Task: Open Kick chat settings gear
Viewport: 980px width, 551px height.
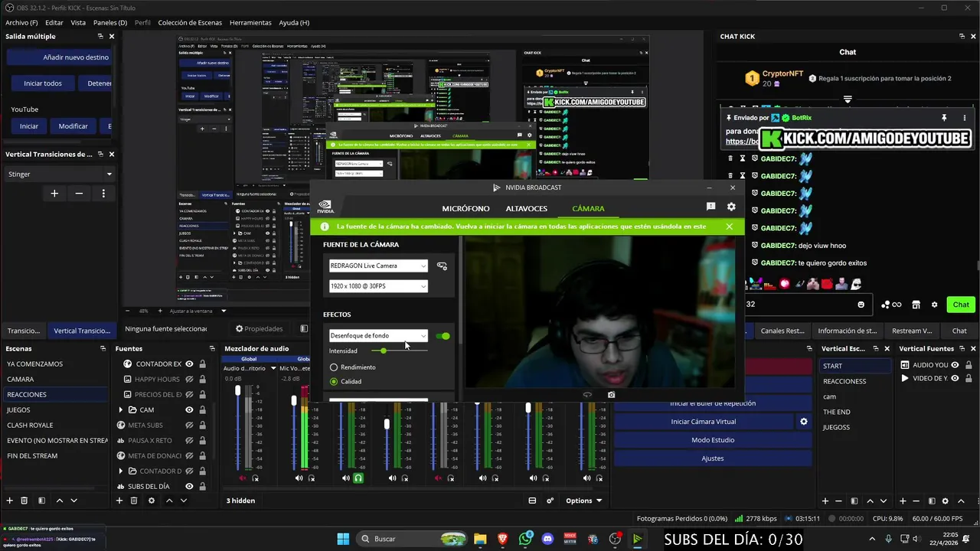Action: pos(934,305)
